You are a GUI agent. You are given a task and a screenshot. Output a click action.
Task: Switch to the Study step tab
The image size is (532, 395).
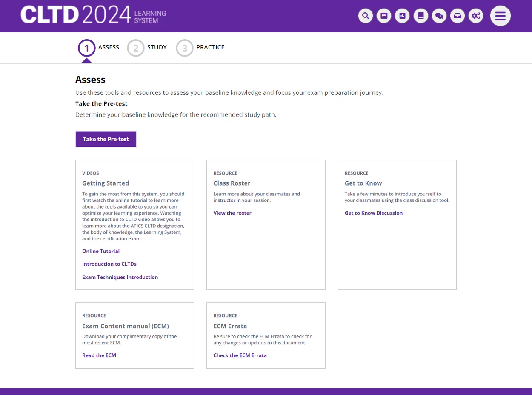(x=147, y=48)
